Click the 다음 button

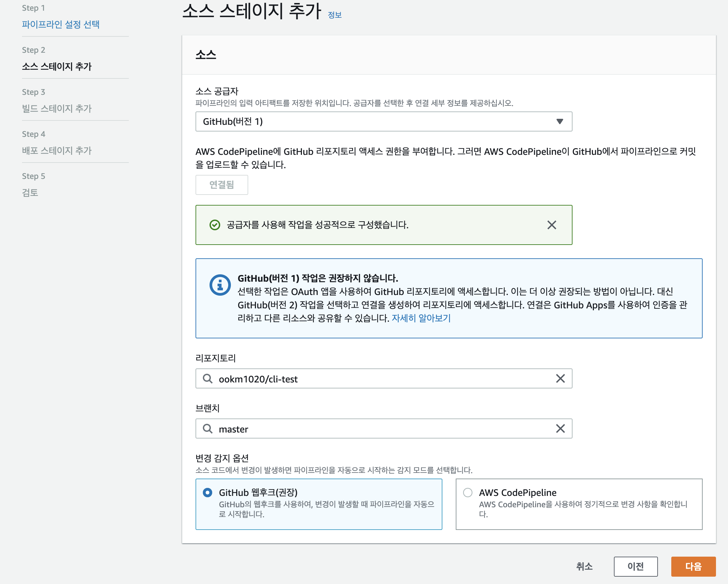click(693, 566)
